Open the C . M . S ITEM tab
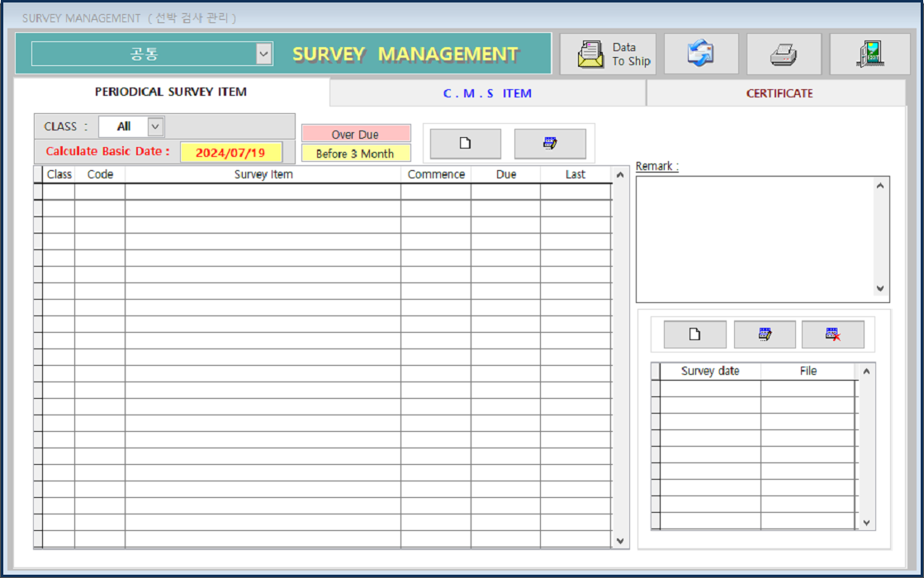The height and width of the screenshot is (578, 924). [487, 93]
